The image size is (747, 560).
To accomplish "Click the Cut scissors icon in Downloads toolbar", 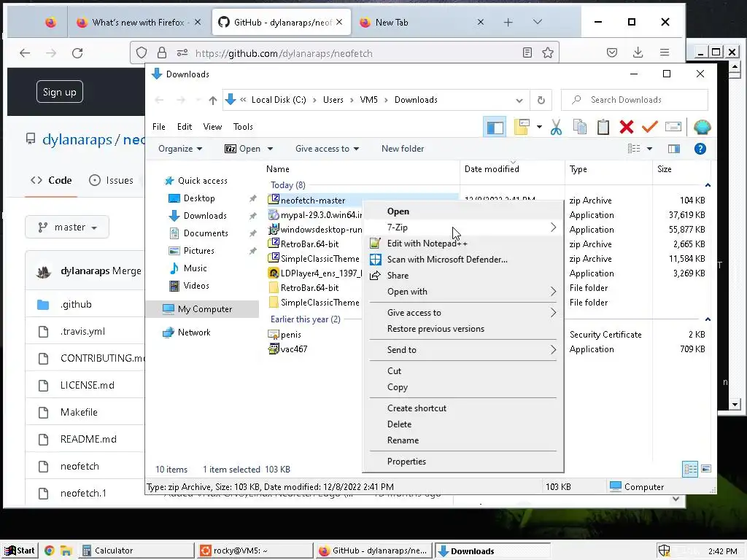I will coord(556,127).
